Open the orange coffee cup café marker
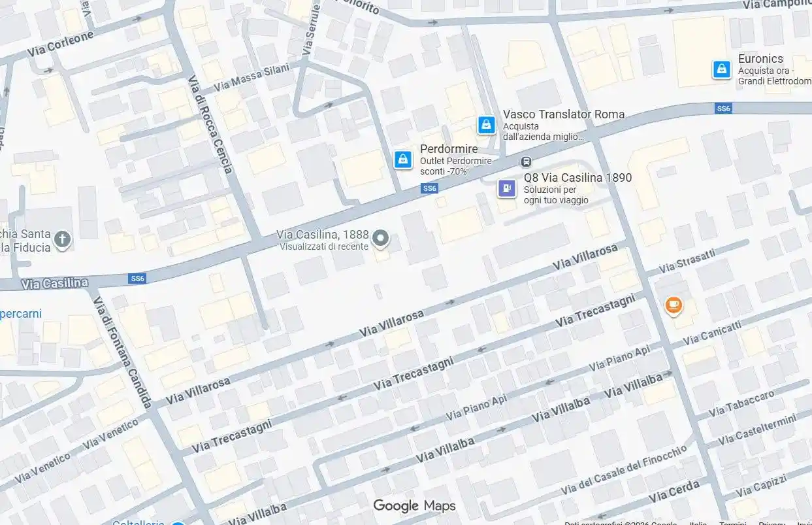Viewport: 812px width, 525px height. (x=674, y=305)
